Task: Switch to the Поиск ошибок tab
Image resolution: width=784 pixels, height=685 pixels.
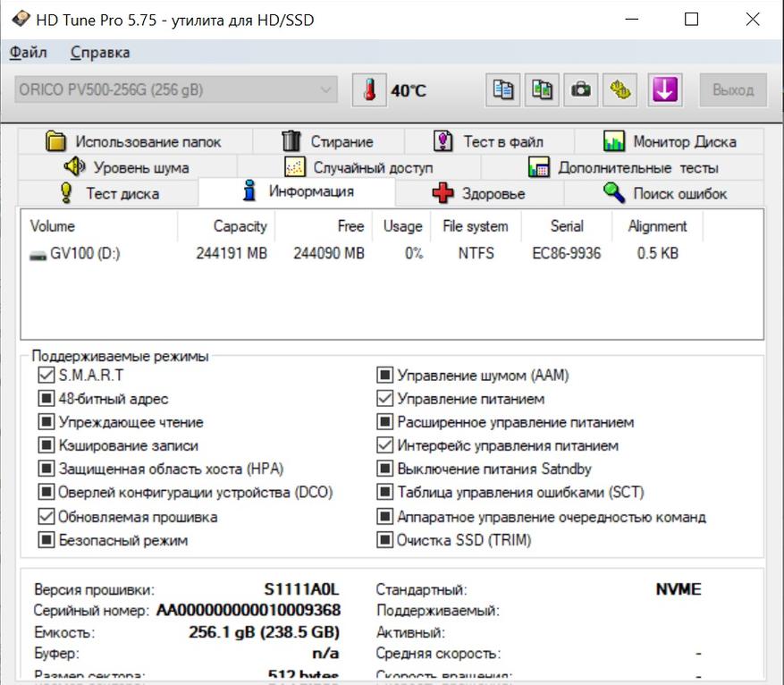Action: click(664, 193)
